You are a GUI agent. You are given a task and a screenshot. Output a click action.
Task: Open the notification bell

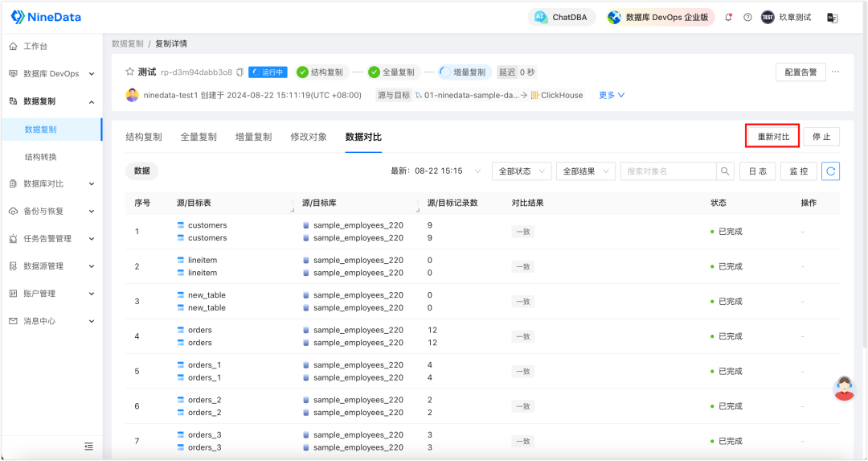click(728, 17)
